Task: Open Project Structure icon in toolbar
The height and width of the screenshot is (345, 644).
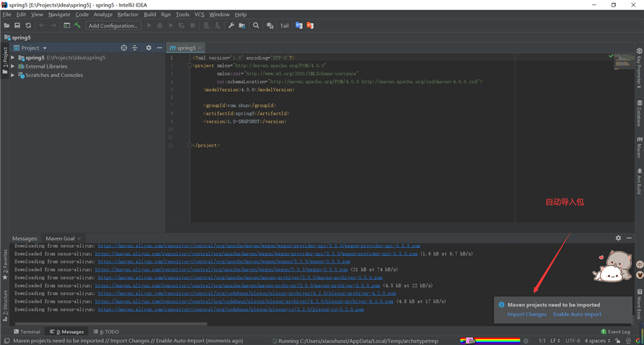Action: [x=242, y=25]
